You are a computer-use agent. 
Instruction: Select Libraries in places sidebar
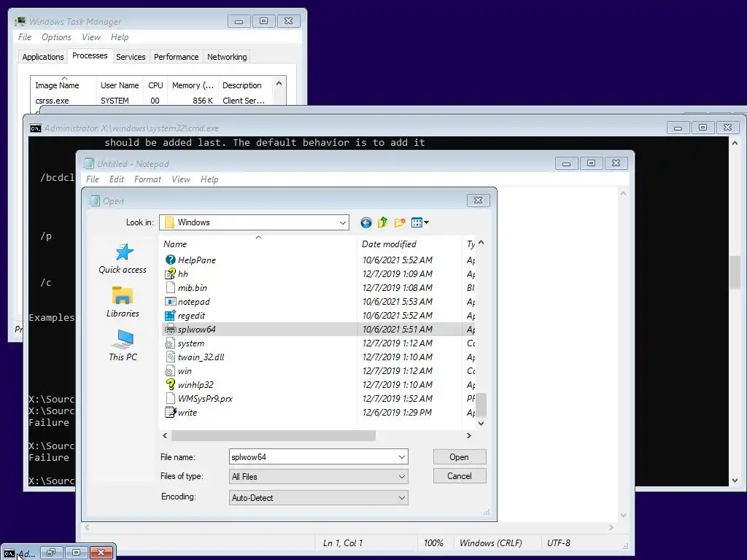pyautogui.click(x=123, y=302)
